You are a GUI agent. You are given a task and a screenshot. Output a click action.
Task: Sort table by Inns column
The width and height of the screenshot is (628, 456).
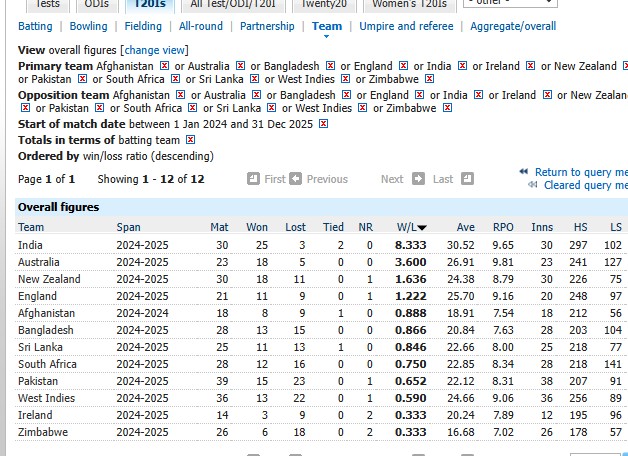coord(542,227)
